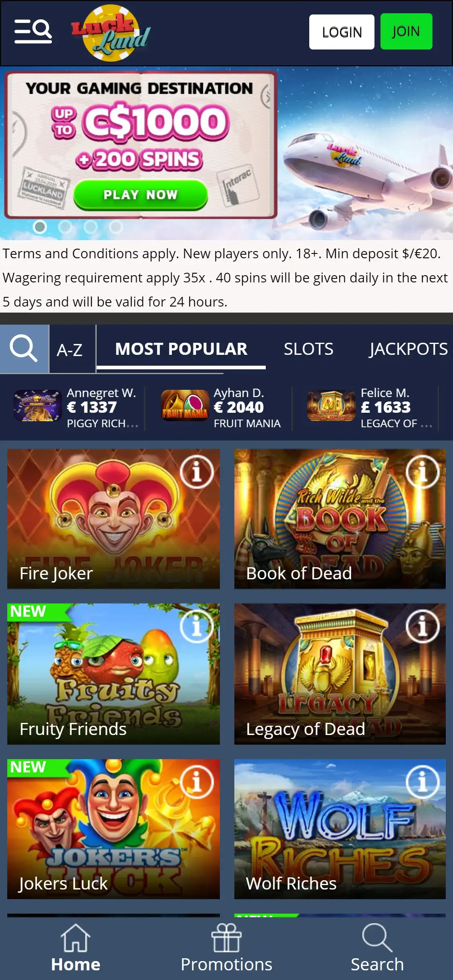Click the game search magnifier icon
Viewport: 453px width, 980px height.
click(24, 349)
